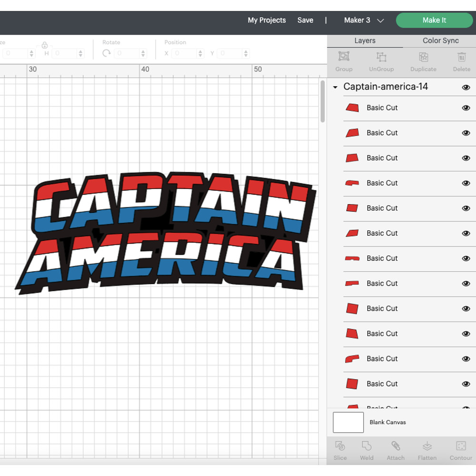Switch to the Color Sync tab

pos(440,40)
